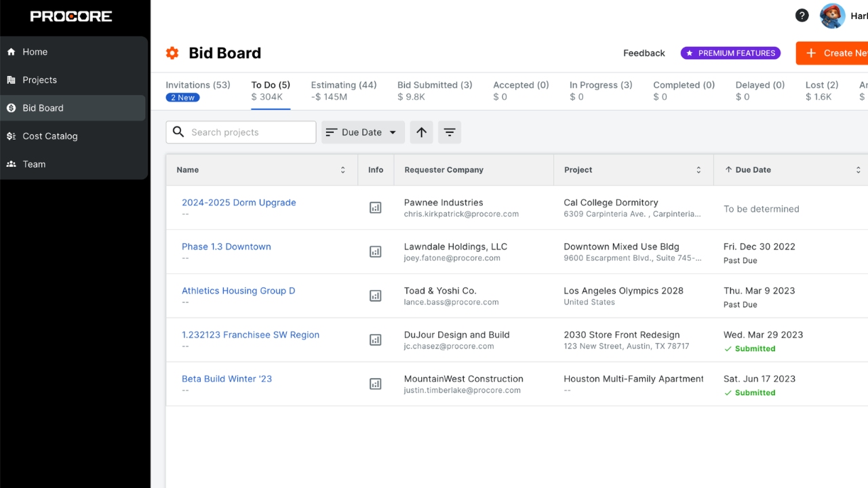Image resolution: width=868 pixels, height=488 pixels.
Task: Select Bid Board in the sidebar
Action: pos(74,108)
